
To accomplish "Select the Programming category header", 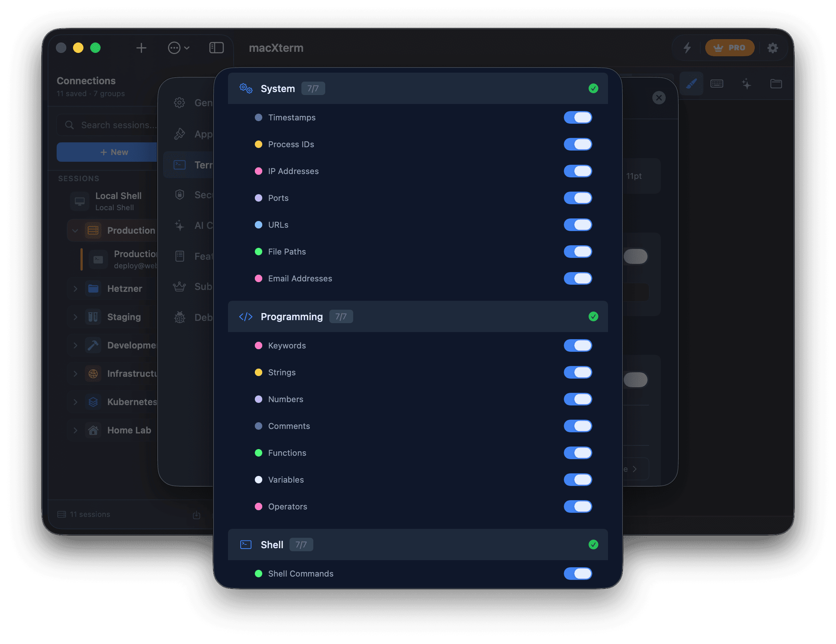I will (292, 317).
